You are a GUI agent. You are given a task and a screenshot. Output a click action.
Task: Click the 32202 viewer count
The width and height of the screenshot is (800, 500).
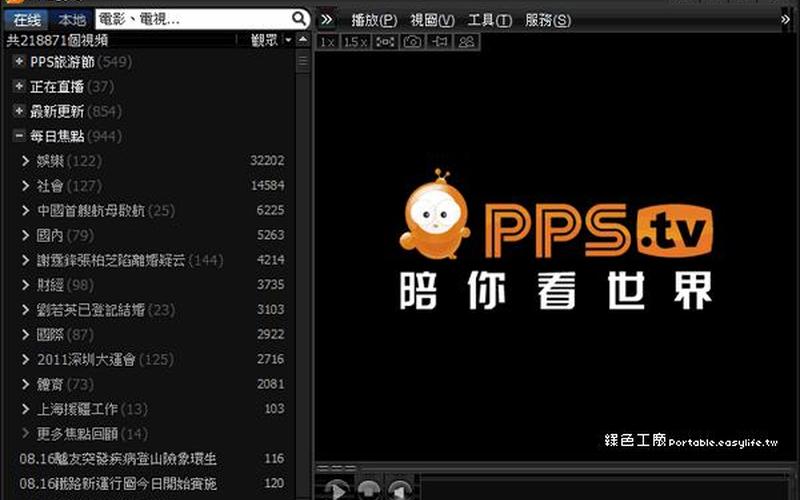click(x=267, y=161)
